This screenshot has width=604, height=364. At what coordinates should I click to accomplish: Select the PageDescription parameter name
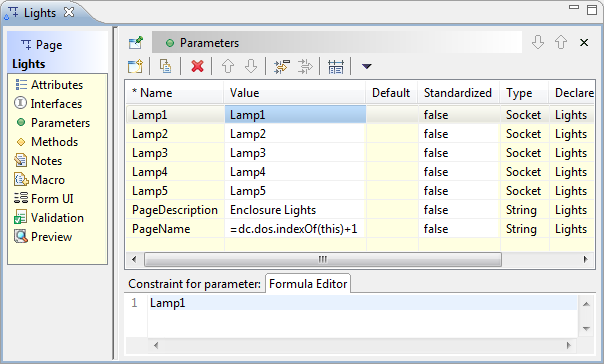(x=175, y=210)
